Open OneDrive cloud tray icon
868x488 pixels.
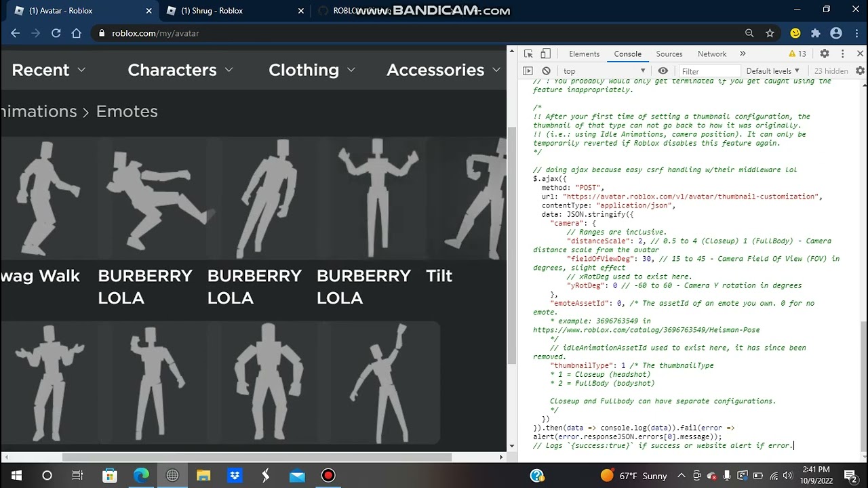coord(711,476)
